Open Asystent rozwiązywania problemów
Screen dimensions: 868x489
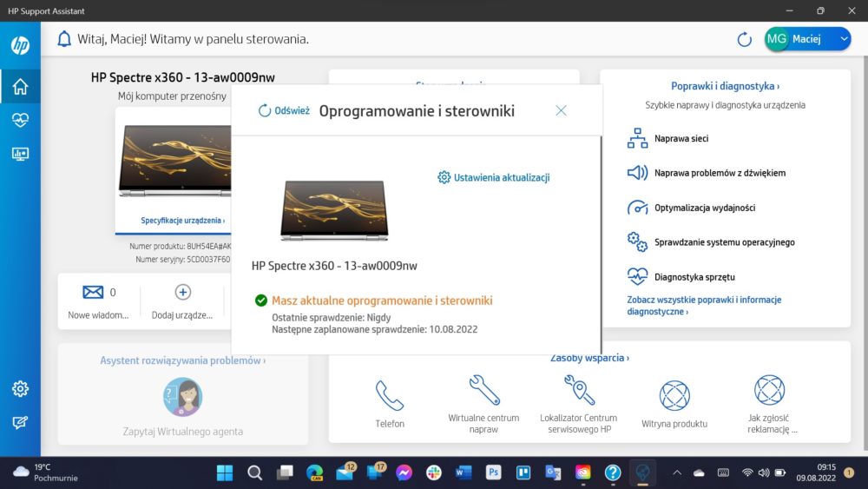[182, 360]
